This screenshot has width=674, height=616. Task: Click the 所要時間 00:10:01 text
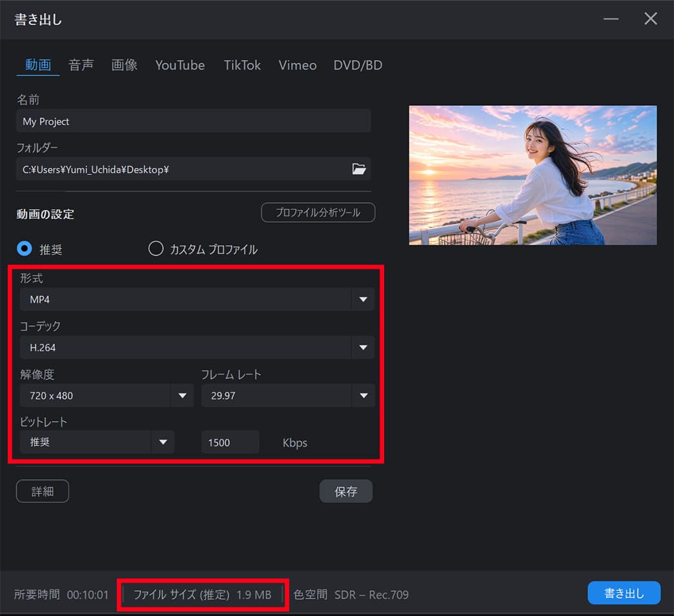[x=61, y=595]
